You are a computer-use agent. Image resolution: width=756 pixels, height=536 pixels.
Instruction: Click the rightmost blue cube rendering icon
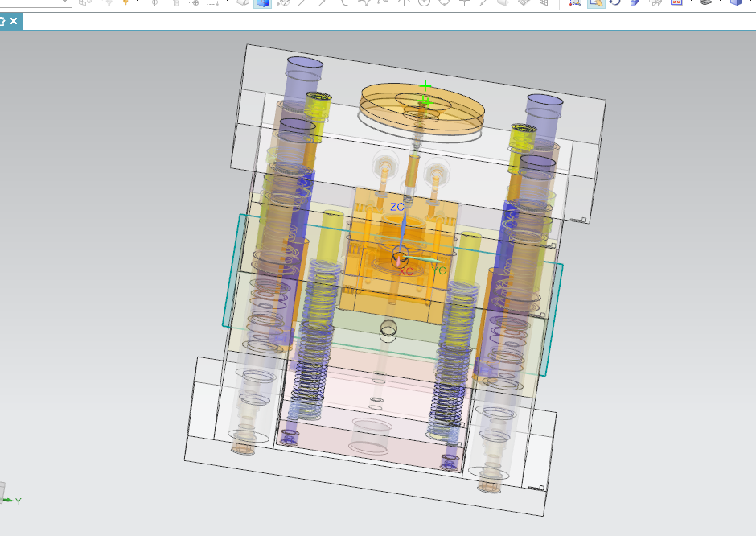point(736,2)
